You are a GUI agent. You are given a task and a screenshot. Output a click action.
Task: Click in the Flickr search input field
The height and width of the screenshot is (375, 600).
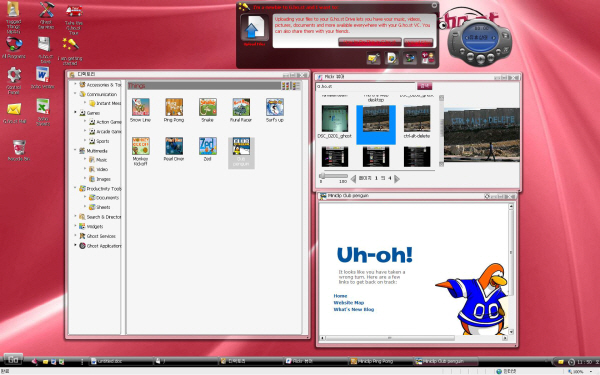pos(365,86)
